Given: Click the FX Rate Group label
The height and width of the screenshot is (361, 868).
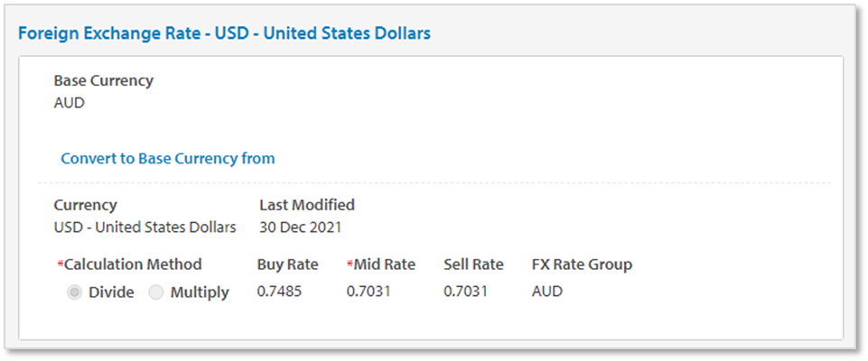Looking at the screenshot, I should coord(582,264).
